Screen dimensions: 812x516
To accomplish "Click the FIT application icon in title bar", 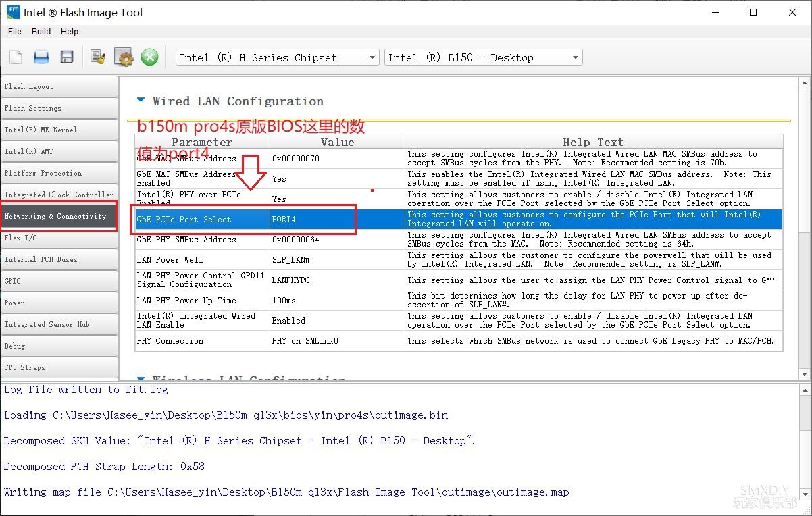I will tap(13, 12).
